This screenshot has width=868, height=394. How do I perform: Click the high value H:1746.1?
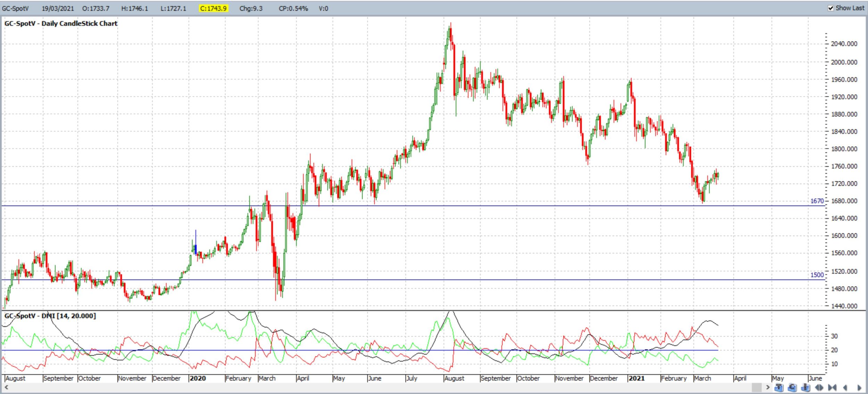pyautogui.click(x=134, y=8)
